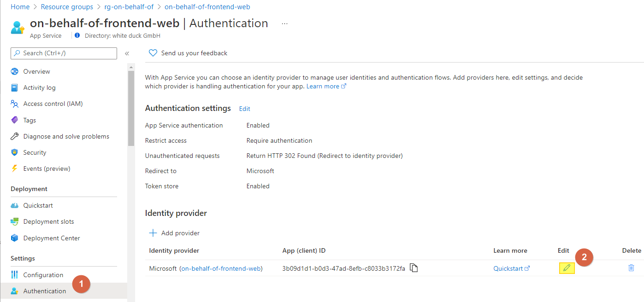The height and width of the screenshot is (302, 644).
Task: Click the search magnifier icon
Action: tap(18, 53)
